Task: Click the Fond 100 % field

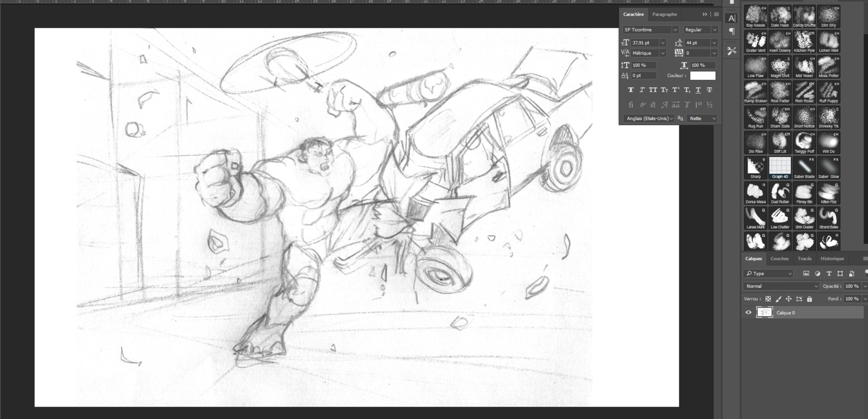Action: click(x=852, y=299)
